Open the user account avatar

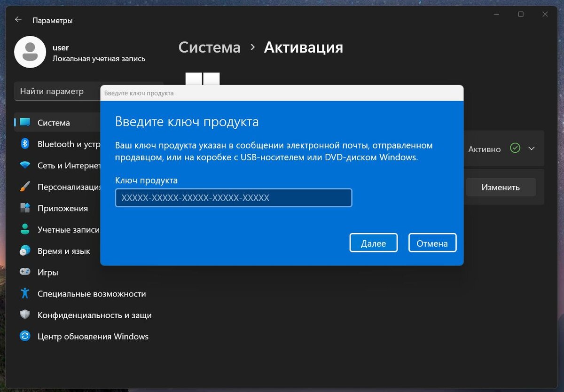(30, 52)
